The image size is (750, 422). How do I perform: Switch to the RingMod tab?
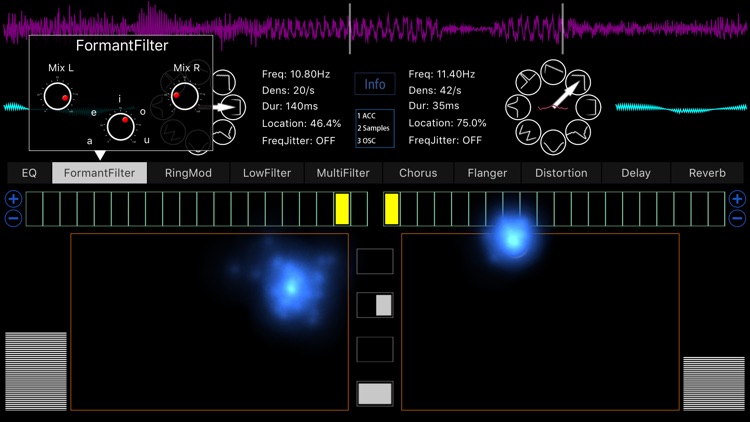pos(188,173)
